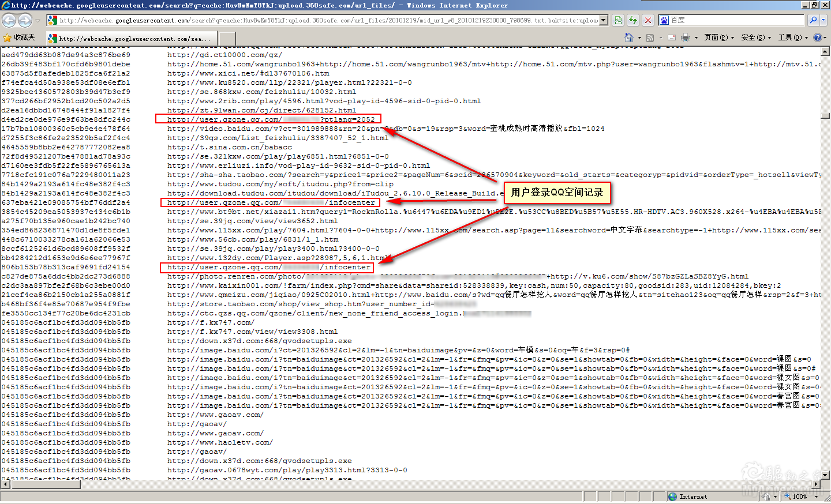Click the se.868kxw.com feizhuliu URL line
831x504 pixels.
[262, 92]
